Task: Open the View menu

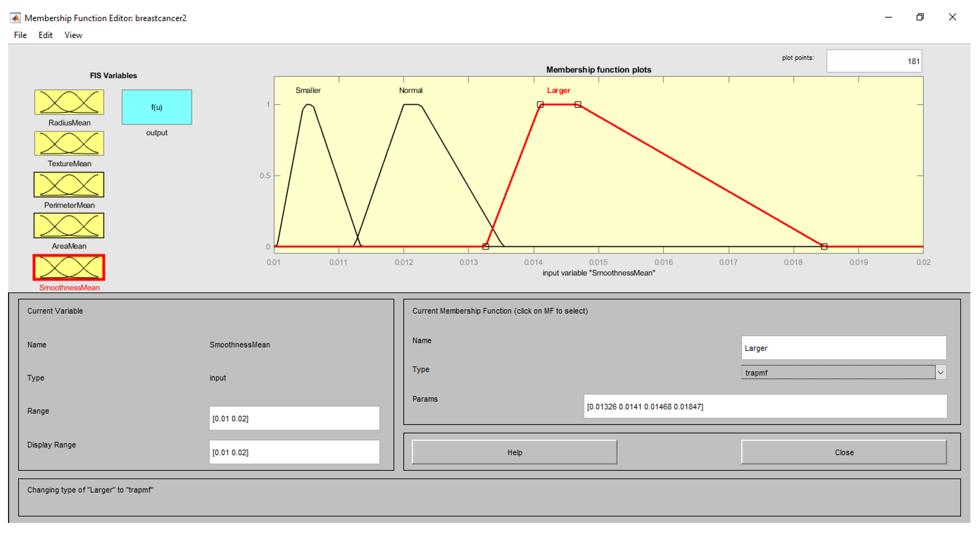Action: (73, 35)
